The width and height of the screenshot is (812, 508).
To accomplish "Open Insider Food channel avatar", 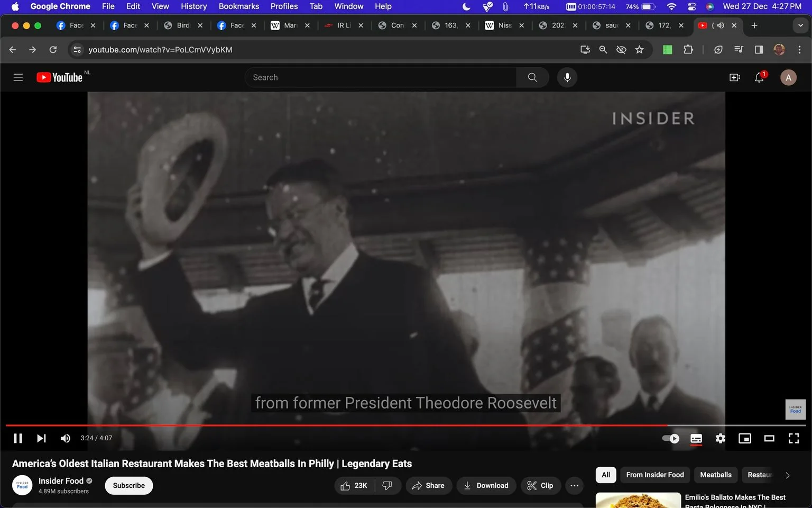I will pos(22,485).
